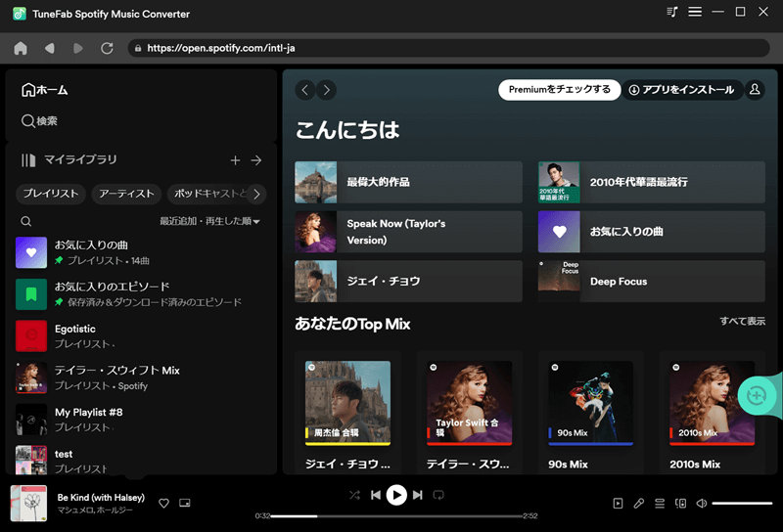Open connect to a device icon
Screen dimensions: 783x532
point(680,504)
